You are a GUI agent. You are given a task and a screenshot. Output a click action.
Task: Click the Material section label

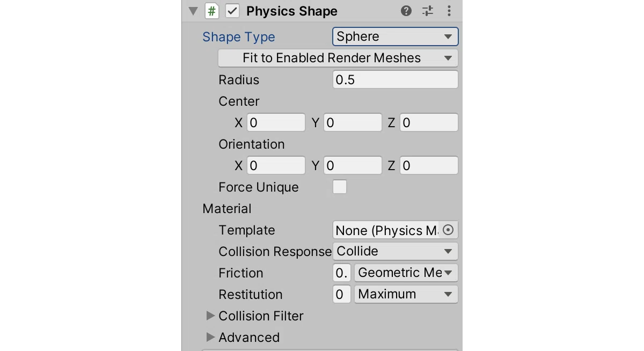[227, 209]
